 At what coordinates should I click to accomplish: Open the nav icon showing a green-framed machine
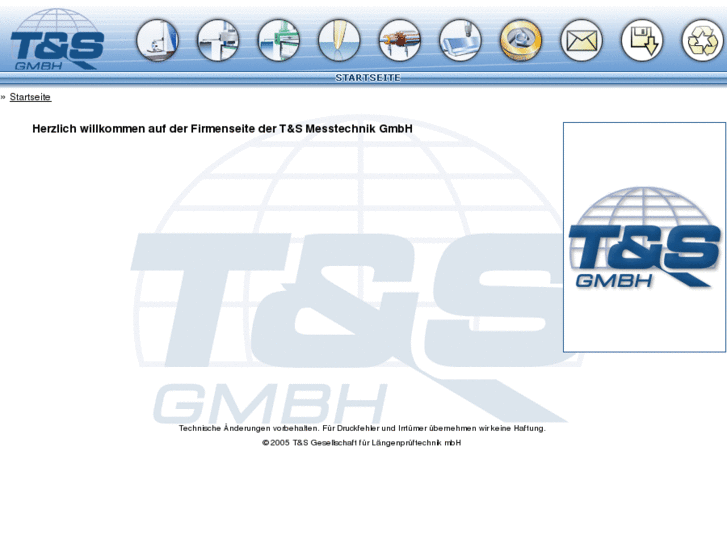click(x=279, y=40)
